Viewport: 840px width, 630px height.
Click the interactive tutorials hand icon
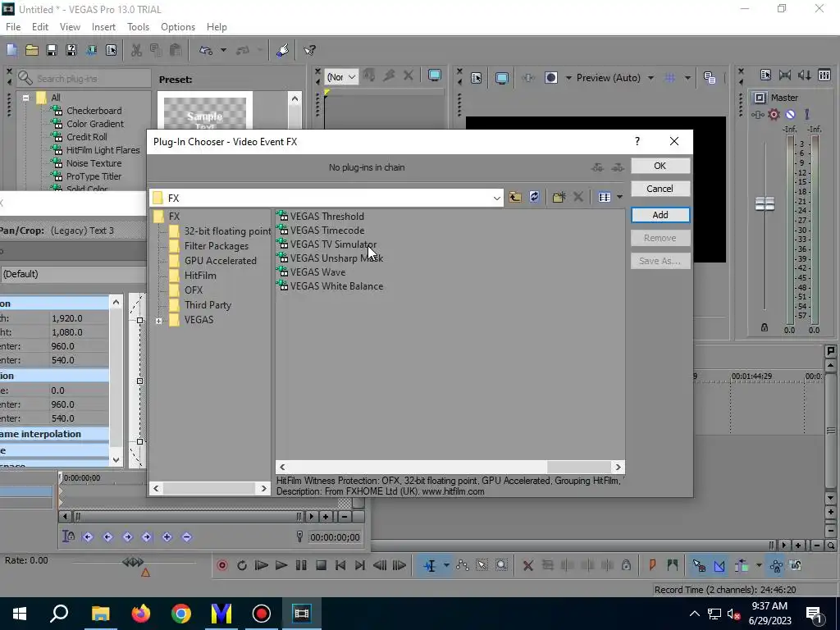point(283,50)
